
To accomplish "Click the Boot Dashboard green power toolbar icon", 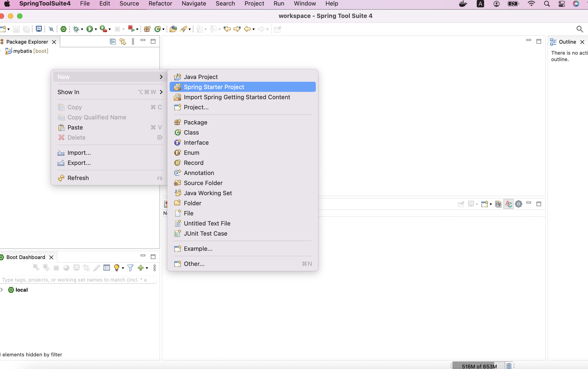I will 63,29.
